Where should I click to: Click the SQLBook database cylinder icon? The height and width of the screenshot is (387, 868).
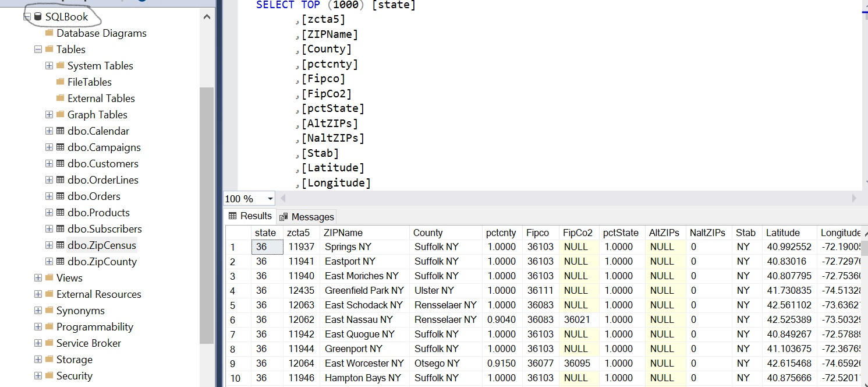(x=38, y=17)
